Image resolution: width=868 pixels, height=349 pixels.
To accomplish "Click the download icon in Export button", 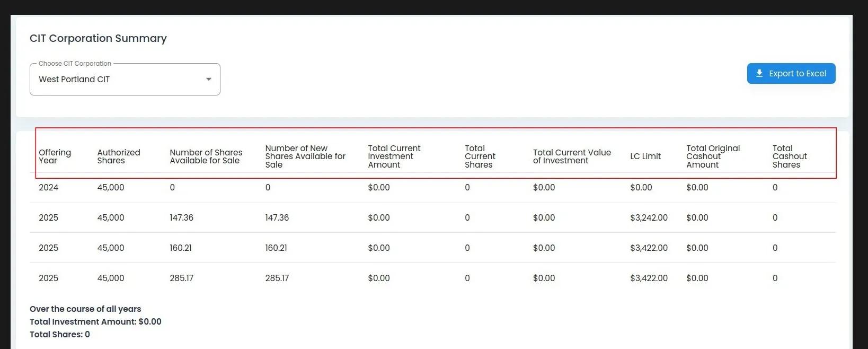I will tap(759, 74).
